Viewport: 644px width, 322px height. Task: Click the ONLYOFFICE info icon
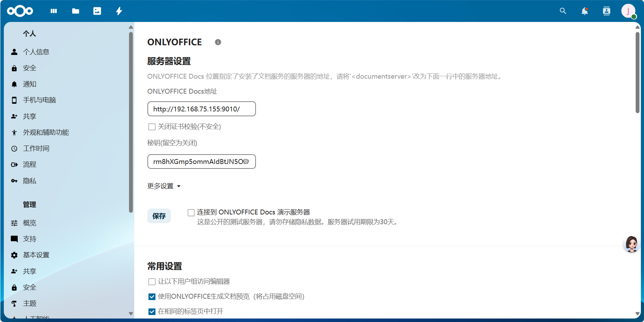point(218,42)
